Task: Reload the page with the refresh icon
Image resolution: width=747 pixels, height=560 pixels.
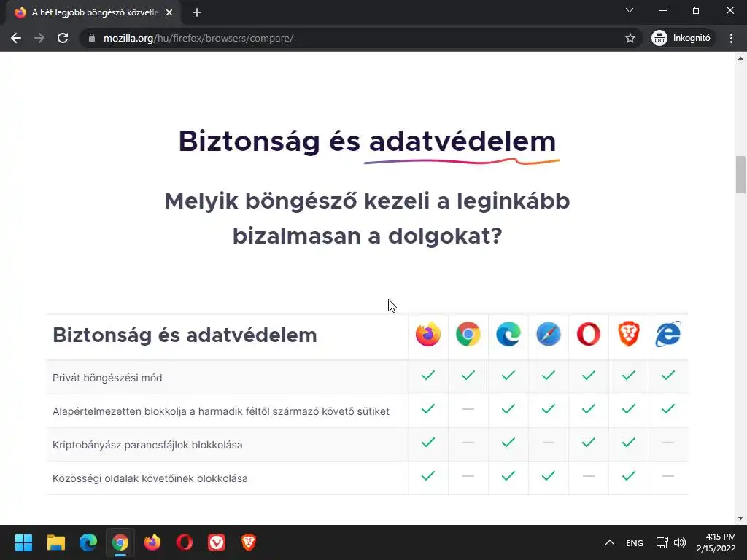Action: click(63, 38)
